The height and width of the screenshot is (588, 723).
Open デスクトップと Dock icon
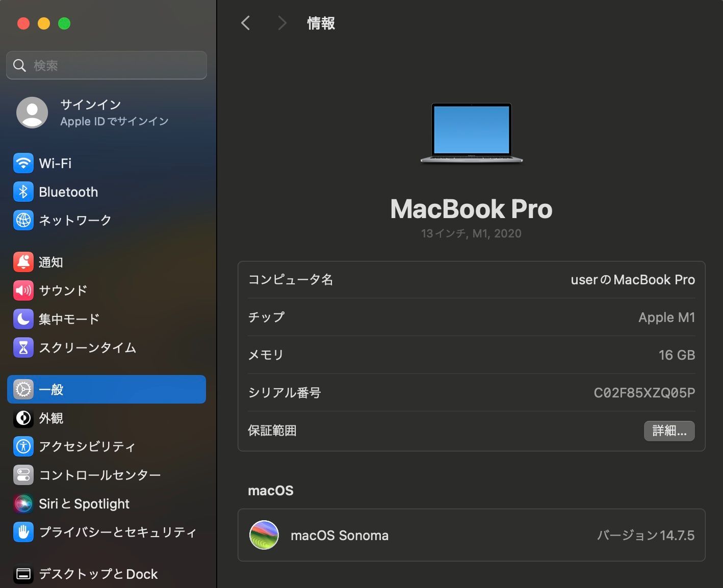click(23, 574)
